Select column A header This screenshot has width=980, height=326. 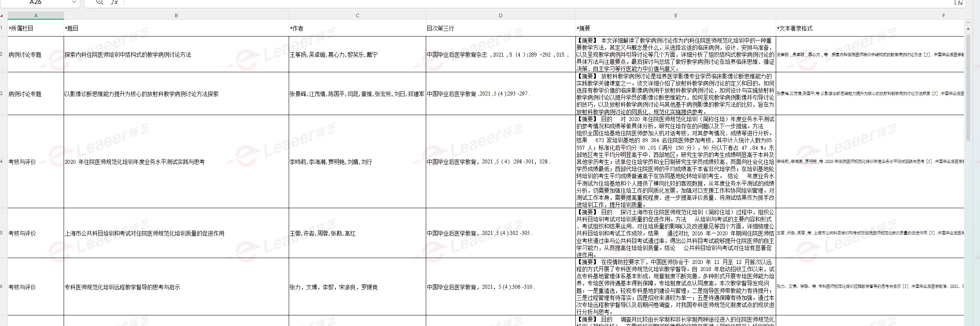tap(36, 16)
